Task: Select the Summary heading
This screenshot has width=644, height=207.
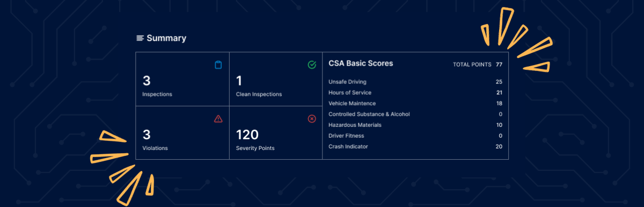Action: [x=166, y=38]
